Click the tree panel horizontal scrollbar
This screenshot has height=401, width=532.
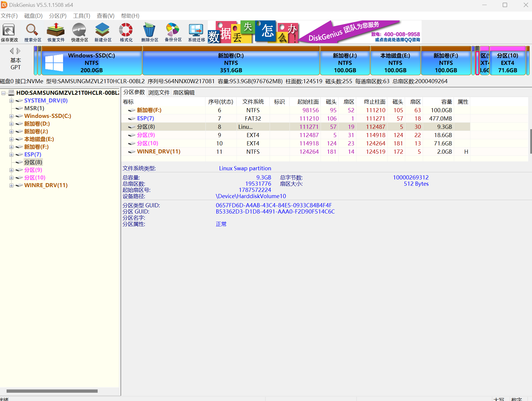click(x=52, y=391)
